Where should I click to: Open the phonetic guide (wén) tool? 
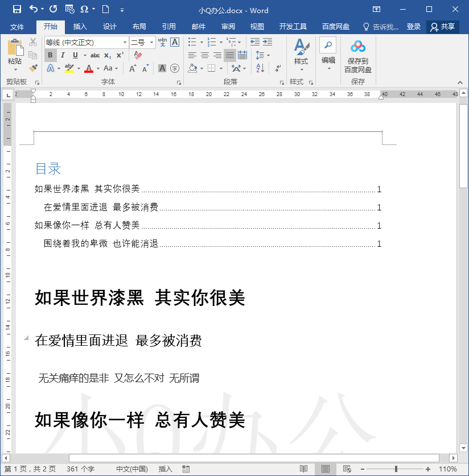[162, 42]
